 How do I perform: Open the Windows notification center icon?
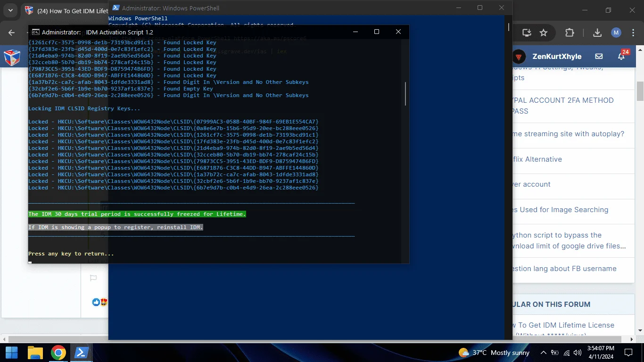[x=628, y=353]
